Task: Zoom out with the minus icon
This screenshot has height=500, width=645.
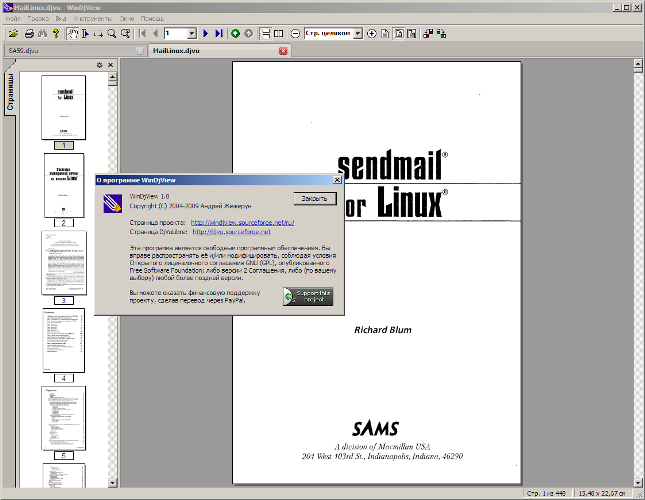Action: [x=295, y=34]
